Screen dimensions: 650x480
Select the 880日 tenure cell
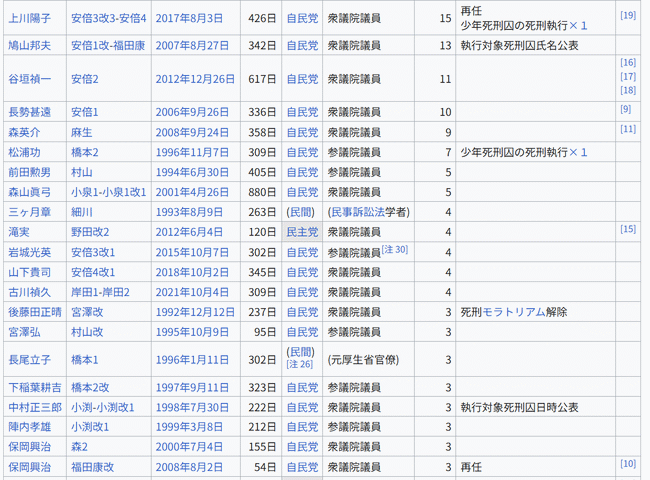tap(262, 192)
